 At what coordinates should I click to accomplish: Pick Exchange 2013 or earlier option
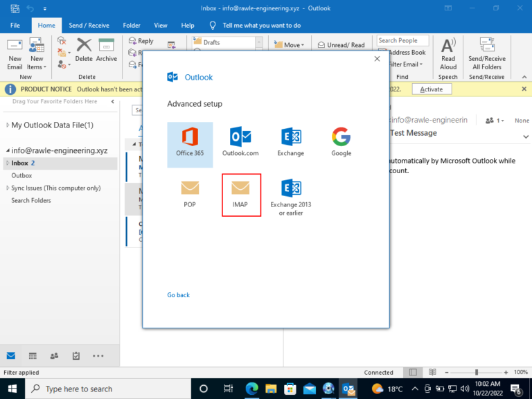click(291, 197)
